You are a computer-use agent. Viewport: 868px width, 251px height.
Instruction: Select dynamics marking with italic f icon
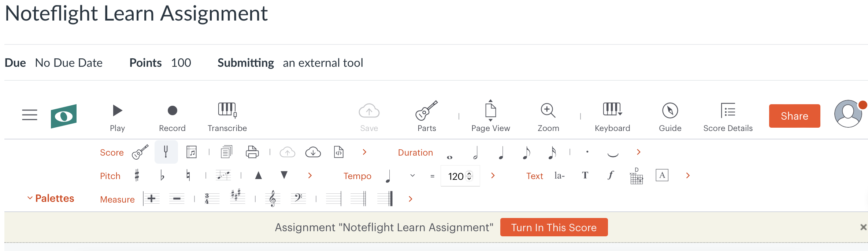point(610,175)
